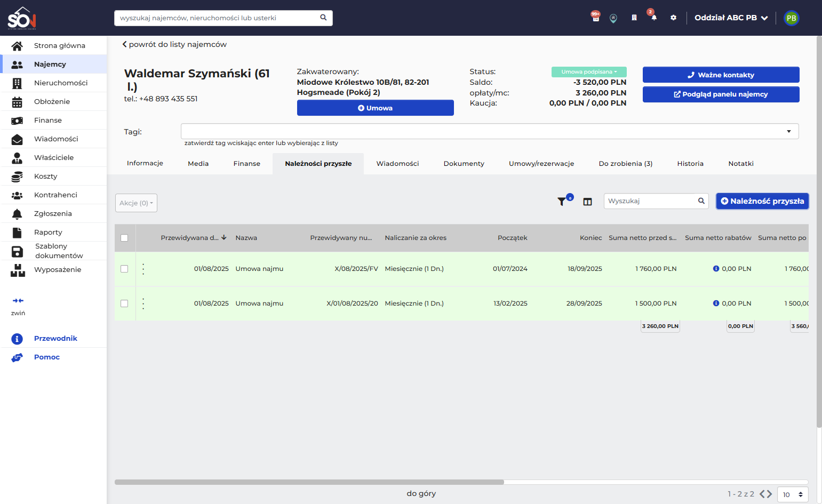Click the PB user avatar

click(791, 18)
